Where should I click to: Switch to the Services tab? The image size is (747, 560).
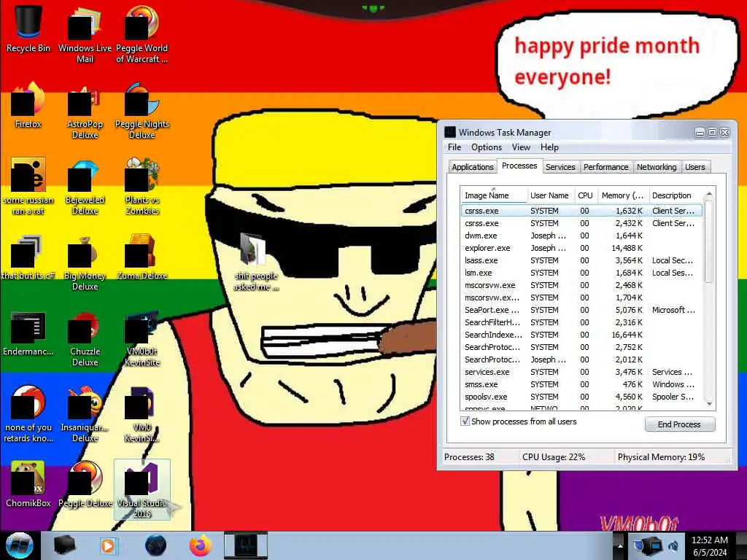tap(560, 167)
